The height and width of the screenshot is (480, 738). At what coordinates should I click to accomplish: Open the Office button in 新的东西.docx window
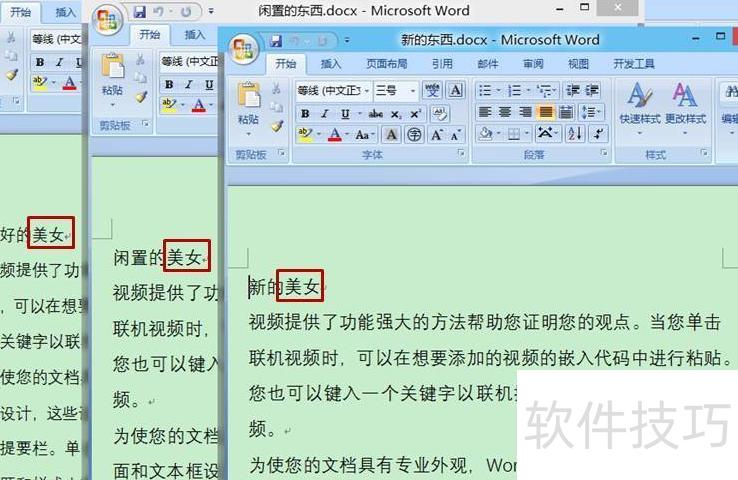click(244, 48)
